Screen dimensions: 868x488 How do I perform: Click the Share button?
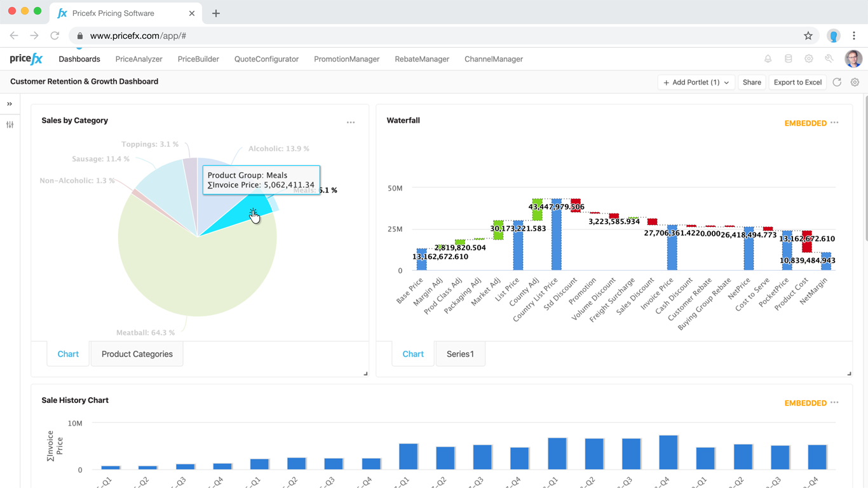coord(752,82)
